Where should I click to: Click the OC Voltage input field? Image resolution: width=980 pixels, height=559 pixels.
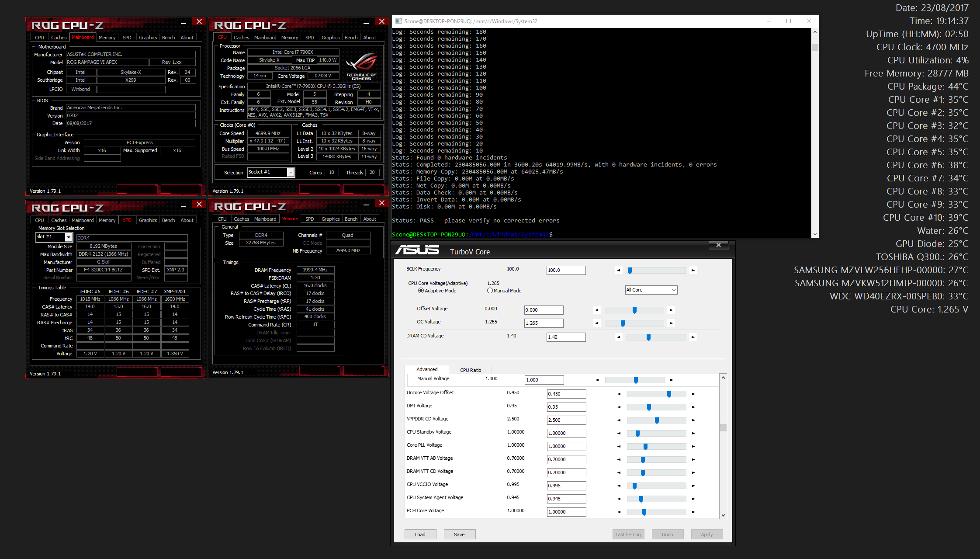click(544, 323)
